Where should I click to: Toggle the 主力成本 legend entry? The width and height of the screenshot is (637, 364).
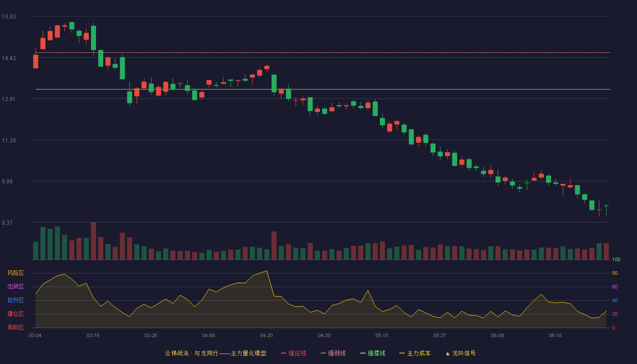pos(415,353)
